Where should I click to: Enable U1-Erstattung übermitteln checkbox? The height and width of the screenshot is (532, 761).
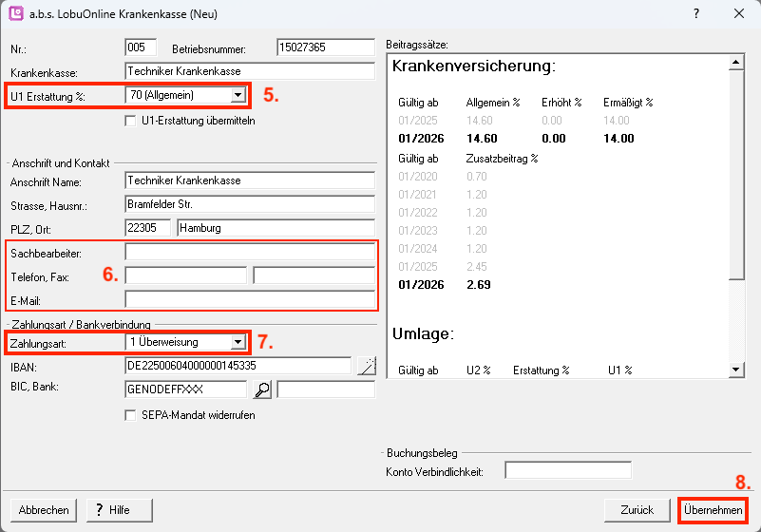click(131, 121)
